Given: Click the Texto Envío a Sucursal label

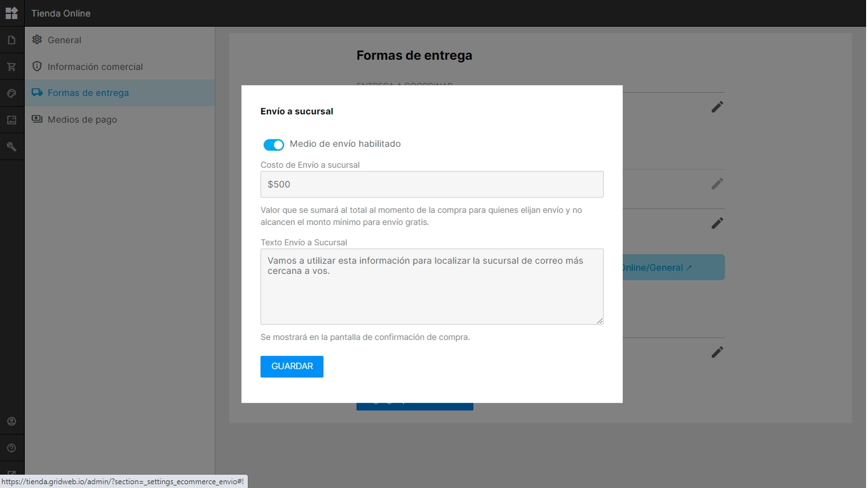Looking at the screenshot, I should point(304,242).
